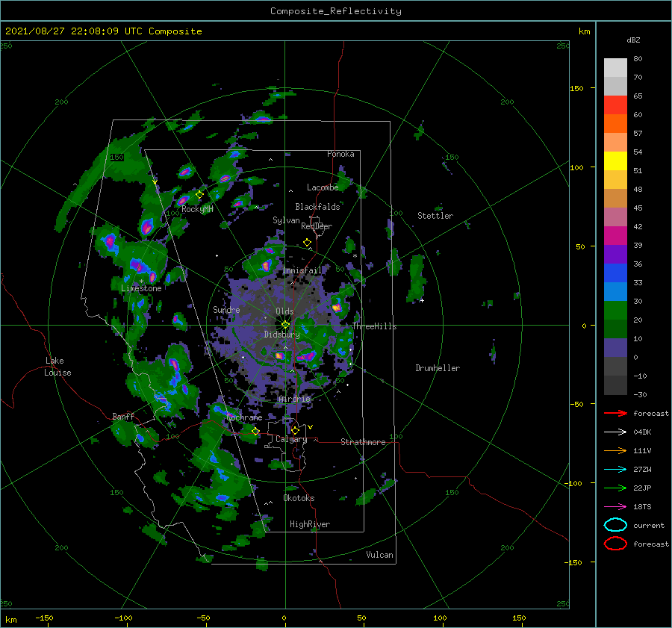
Task: Select the white 04DK arrow in legend
Action: 615,432
